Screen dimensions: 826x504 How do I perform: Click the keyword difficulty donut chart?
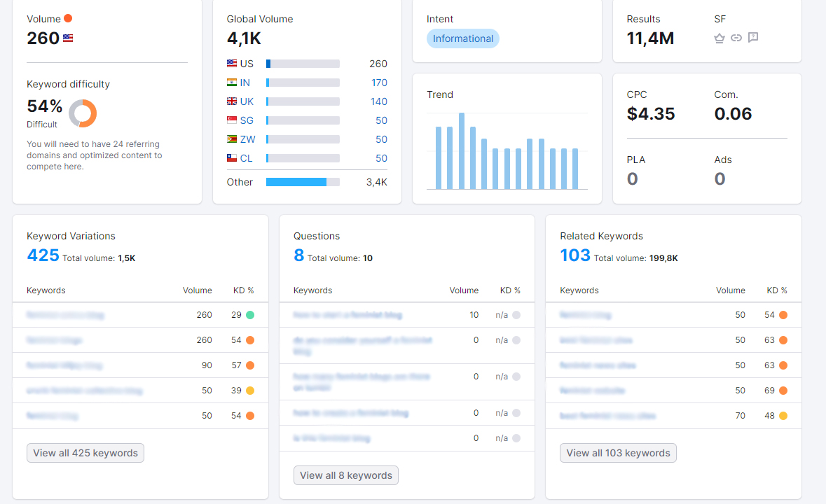[83, 113]
